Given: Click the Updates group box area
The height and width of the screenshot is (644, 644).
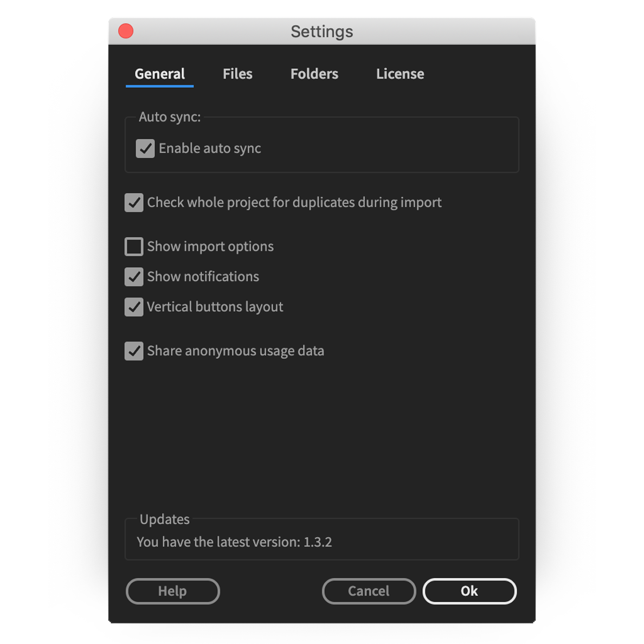Looking at the screenshot, I should [x=322, y=539].
